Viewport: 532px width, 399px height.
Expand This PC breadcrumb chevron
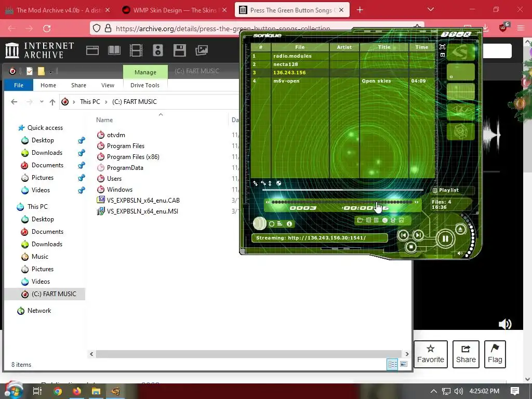click(106, 102)
